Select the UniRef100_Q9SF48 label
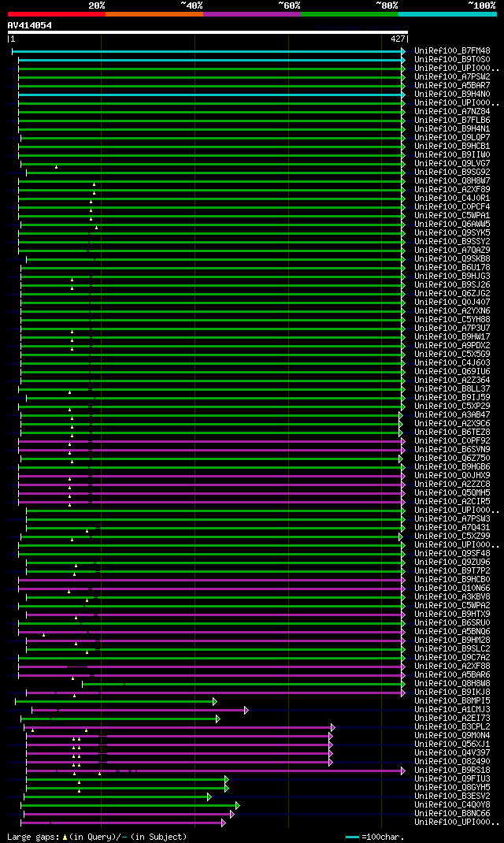 pyautogui.click(x=452, y=554)
